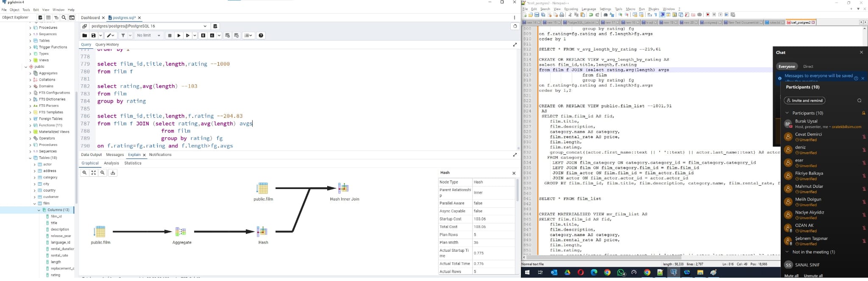The width and height of the screenshot is (868, 281).
Task: Open the No limit rows dropdown
Action: point(149,36)
